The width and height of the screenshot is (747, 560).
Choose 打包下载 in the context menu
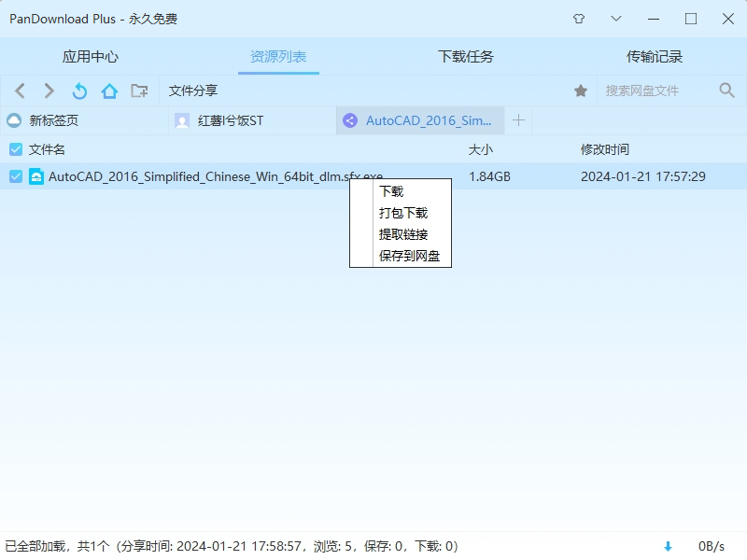[399, 215]
